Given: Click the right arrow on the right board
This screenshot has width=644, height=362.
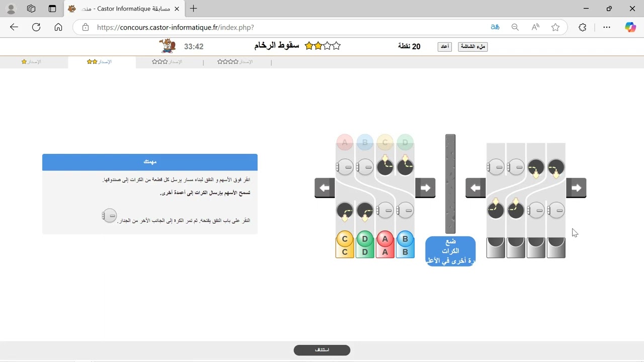Looking at the screenshot, I should coord(576,188).
